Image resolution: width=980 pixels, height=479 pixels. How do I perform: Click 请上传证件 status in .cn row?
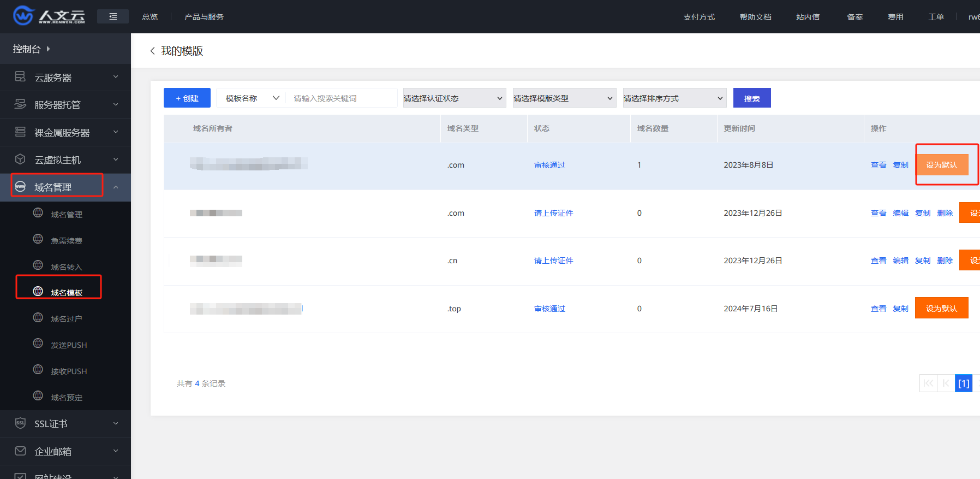point(553,261)
